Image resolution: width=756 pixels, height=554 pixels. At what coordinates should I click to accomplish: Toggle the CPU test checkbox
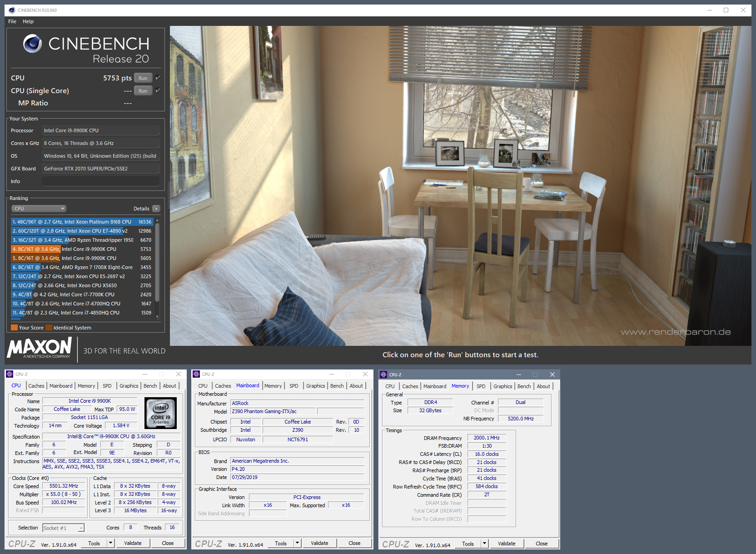(x=158, y=78)
